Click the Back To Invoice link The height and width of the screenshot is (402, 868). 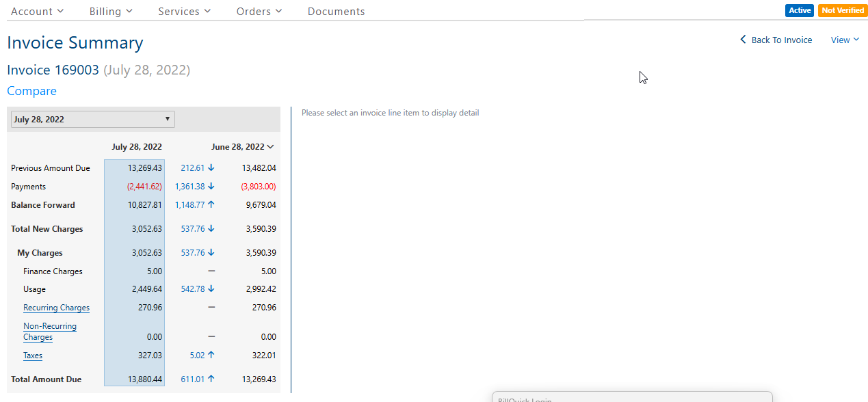click(x=776, y=40)
